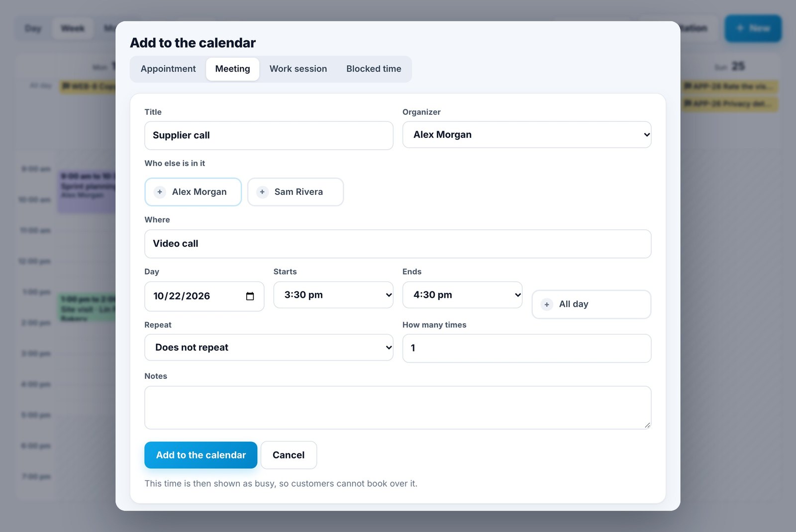The image size is (796, 532).
Task: Select the Meeting tab
Action: (232, 69)
